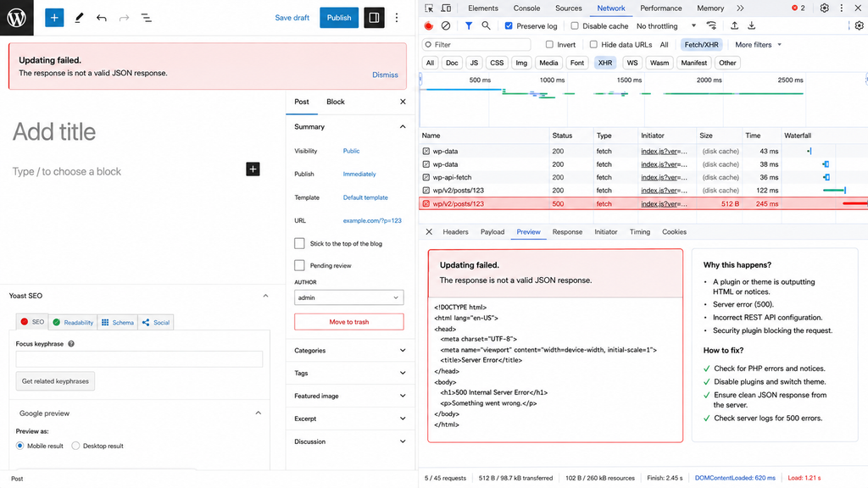The image size is (868, 488).
Task: Toggle the settings sidebar icon
Action: click(374, 18)
